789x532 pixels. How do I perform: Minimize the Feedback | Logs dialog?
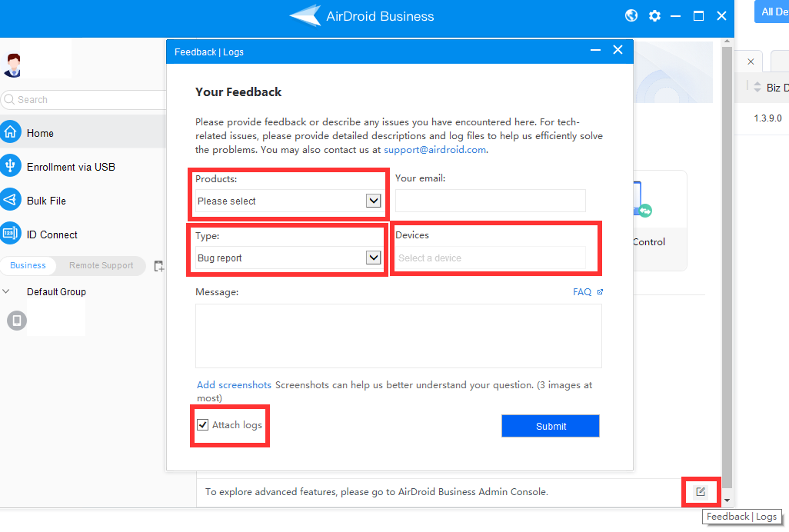point(596,50)
